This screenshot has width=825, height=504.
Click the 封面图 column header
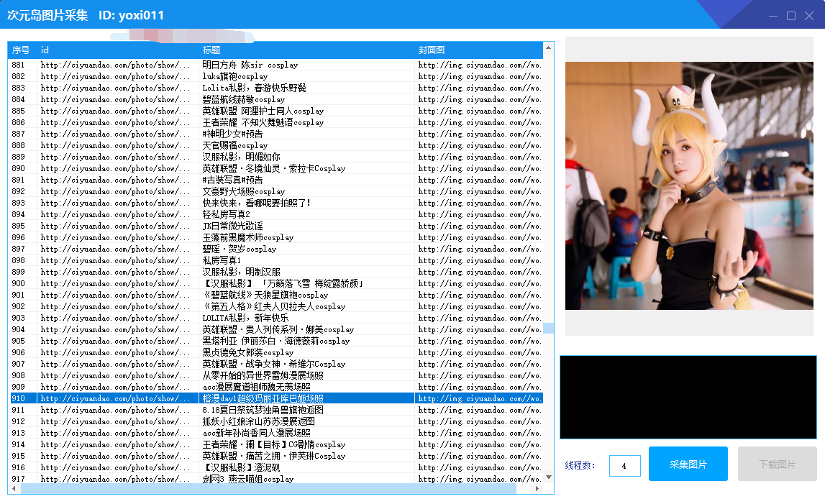coord(479,50)
